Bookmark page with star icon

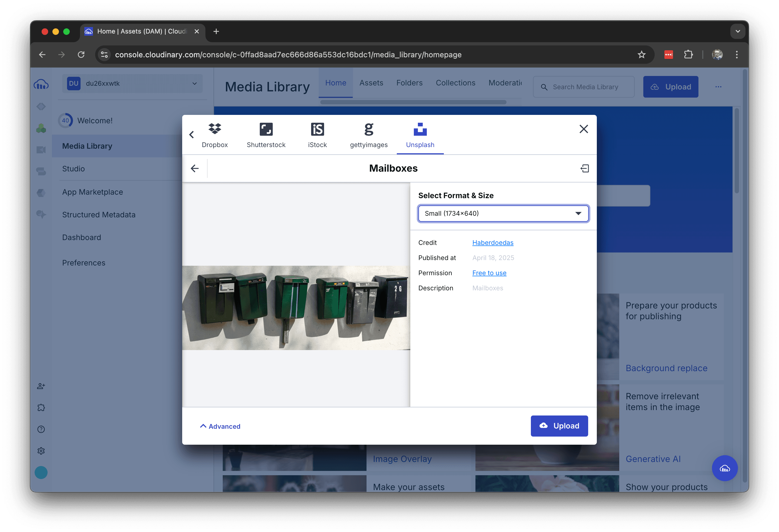641,55
